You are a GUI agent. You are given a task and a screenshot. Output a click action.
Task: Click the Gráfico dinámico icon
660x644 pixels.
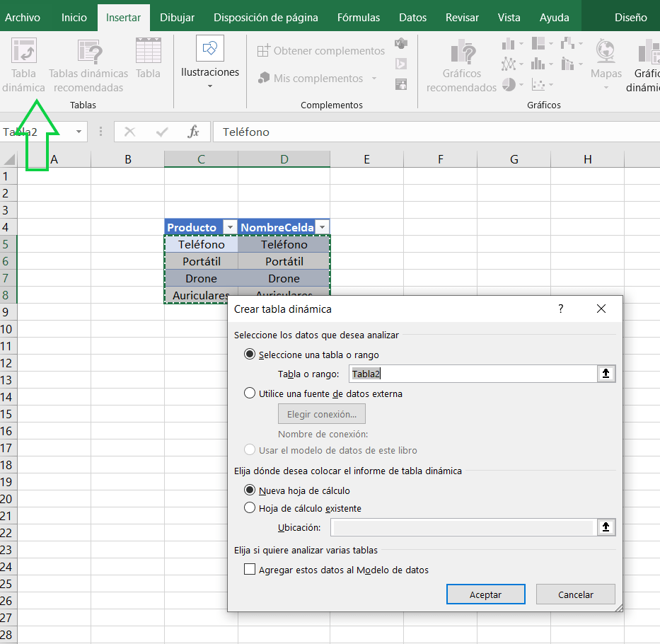click(x=649, y=51)
